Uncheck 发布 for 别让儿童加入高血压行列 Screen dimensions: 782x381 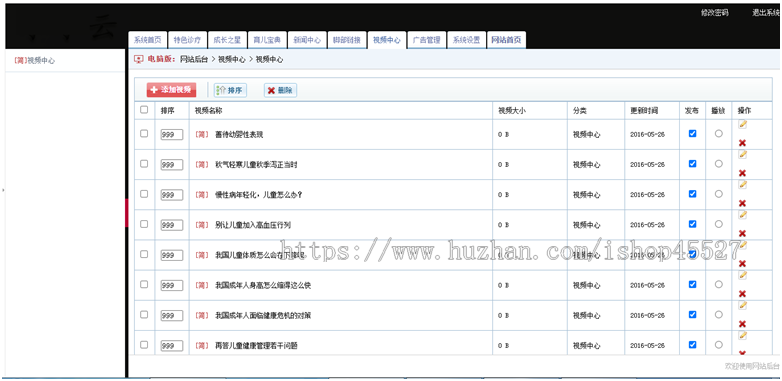(692, 224)
